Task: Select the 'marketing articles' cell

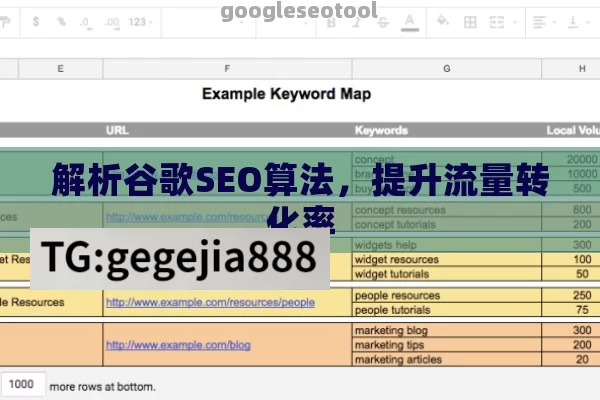Action: 447,359
